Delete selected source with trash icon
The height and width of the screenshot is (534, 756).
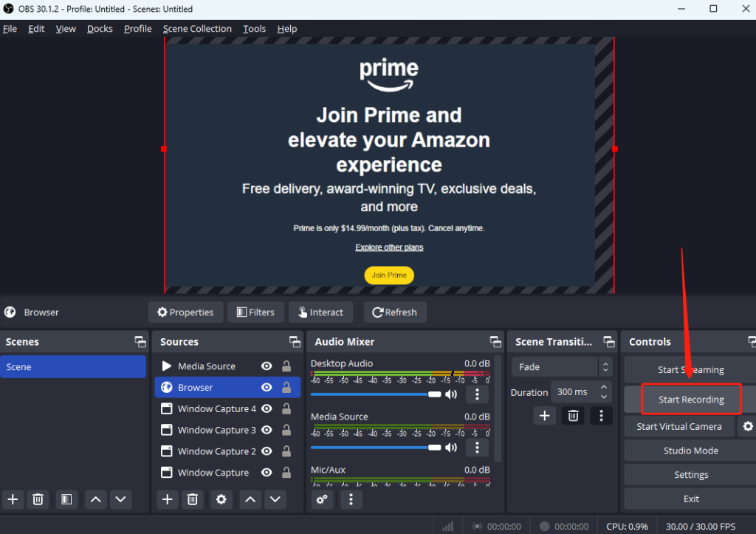point(193,499)
